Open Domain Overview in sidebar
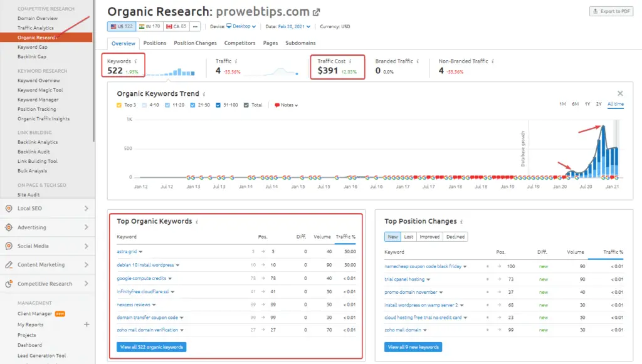Screen dimensions: 642x364 click(x=38, y=18)
